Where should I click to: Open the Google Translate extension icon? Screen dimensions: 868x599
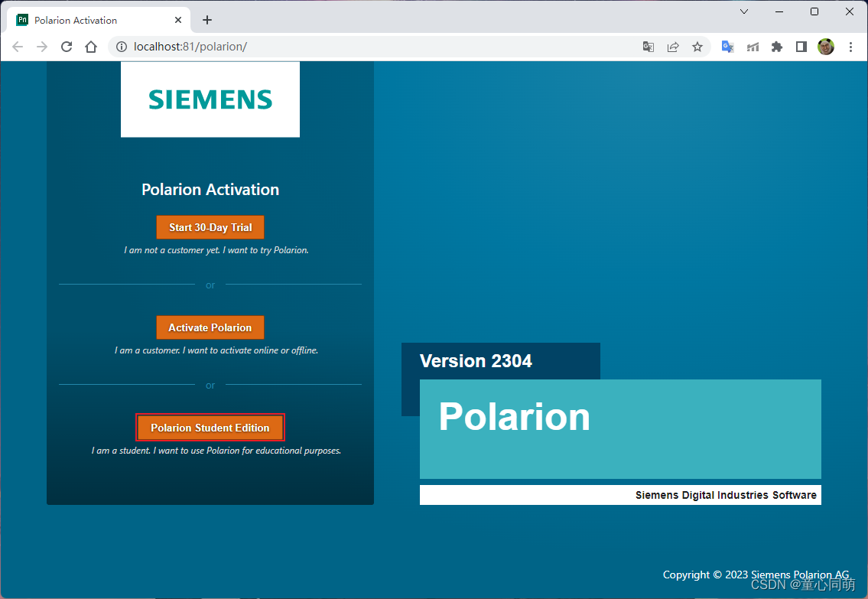727,47
